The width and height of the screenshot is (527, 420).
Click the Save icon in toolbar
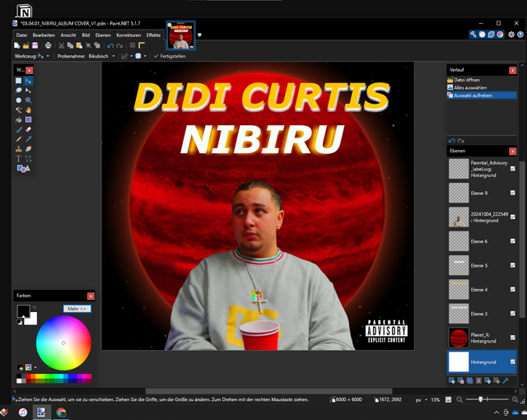[x=35, y=45]
